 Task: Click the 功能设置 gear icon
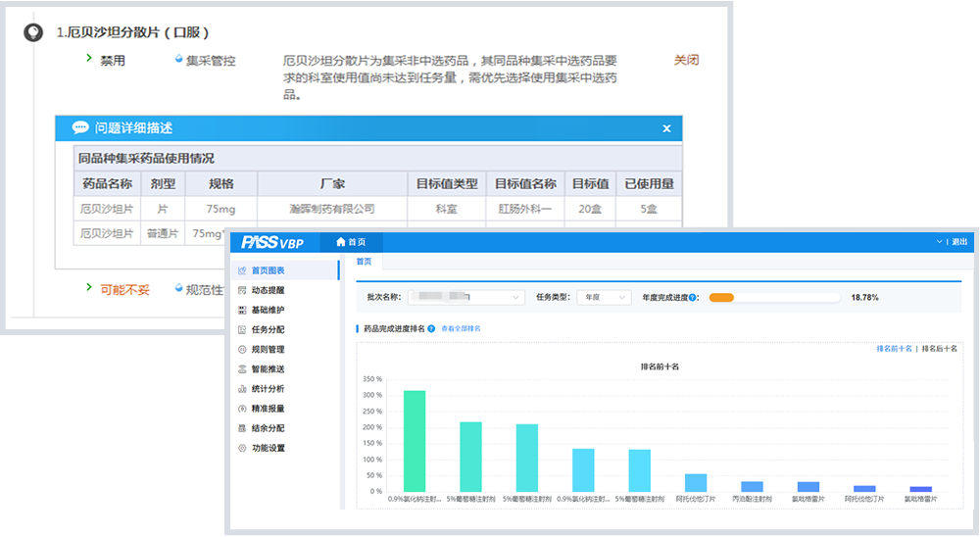242,448
